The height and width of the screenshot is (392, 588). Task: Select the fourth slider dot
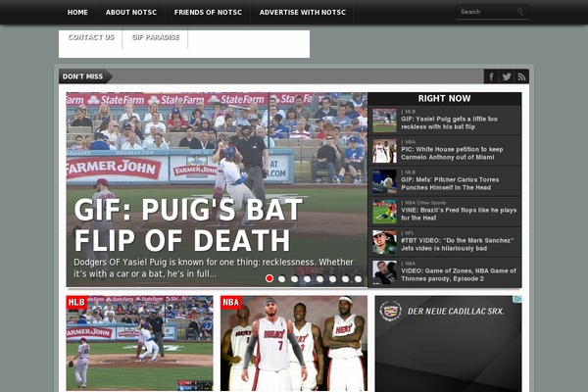click(308, 278)
